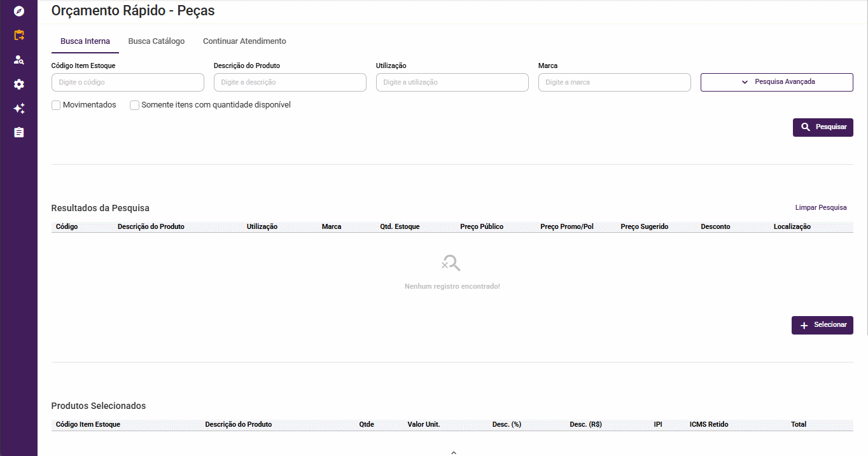The width and height of the screenshot is (868, 456).
Task: Click the Marca input field
Action: (615, 82)
